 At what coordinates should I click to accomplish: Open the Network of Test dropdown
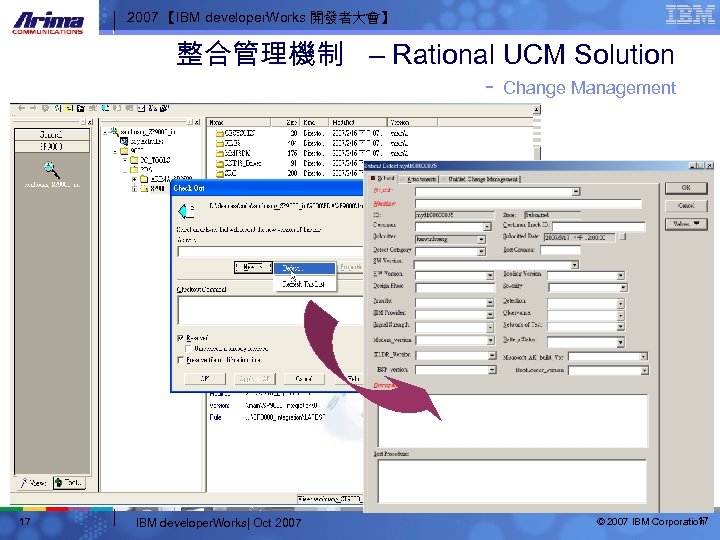pyautogui.click(x=620, y=327)
